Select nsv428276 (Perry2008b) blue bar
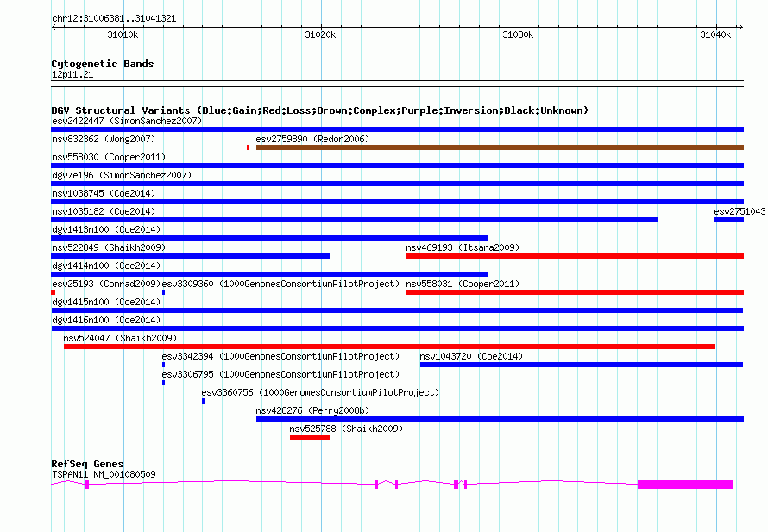 (x=500, y=419)
